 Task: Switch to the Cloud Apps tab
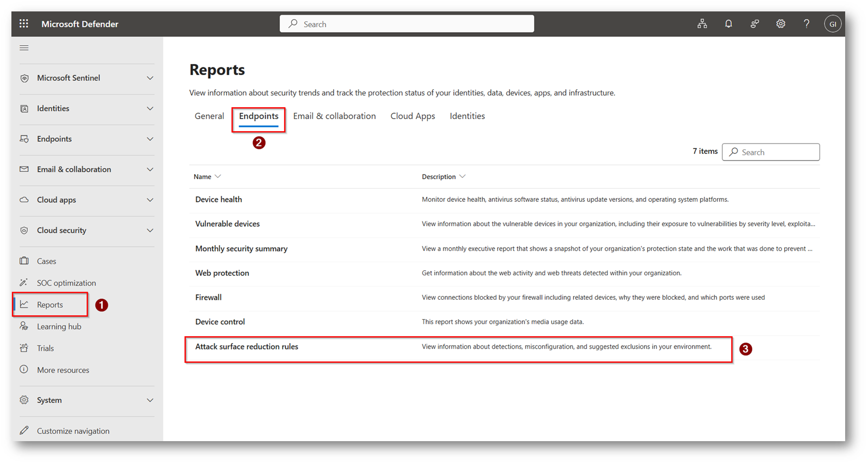coord(413,116)
